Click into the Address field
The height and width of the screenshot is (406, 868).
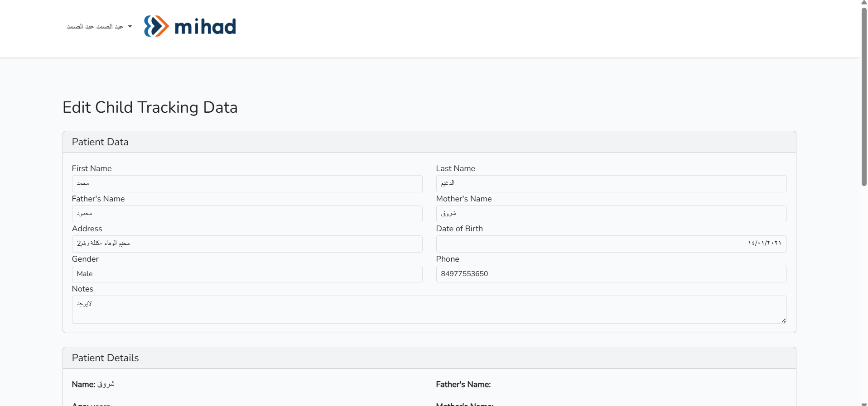[x=247, y=244]
